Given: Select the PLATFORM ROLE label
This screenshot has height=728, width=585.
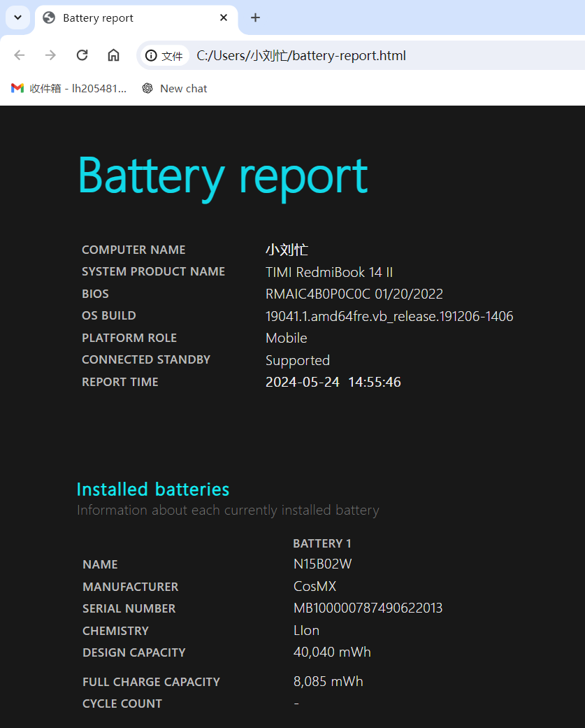Looking at the screenshot, I should coord(129,338).
